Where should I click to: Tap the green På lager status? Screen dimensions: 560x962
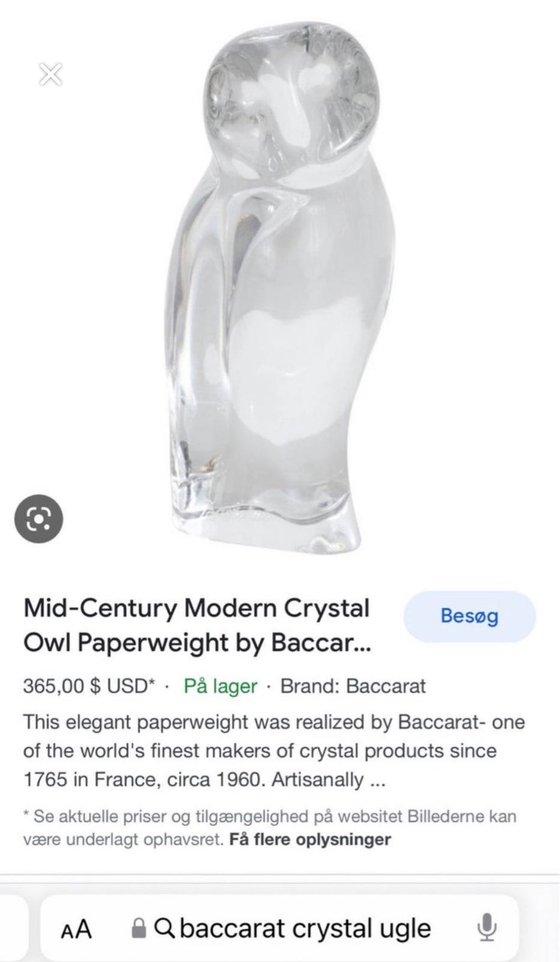[221, 686]
